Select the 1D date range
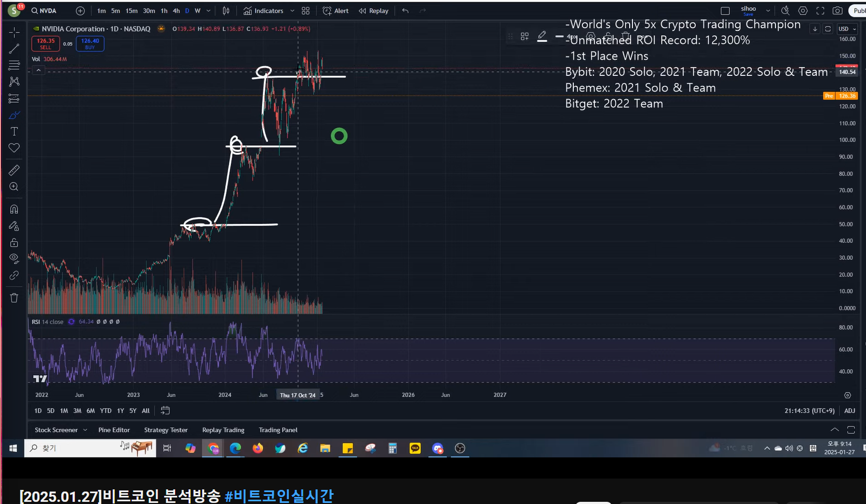866x504 pixels. [38, 411]
